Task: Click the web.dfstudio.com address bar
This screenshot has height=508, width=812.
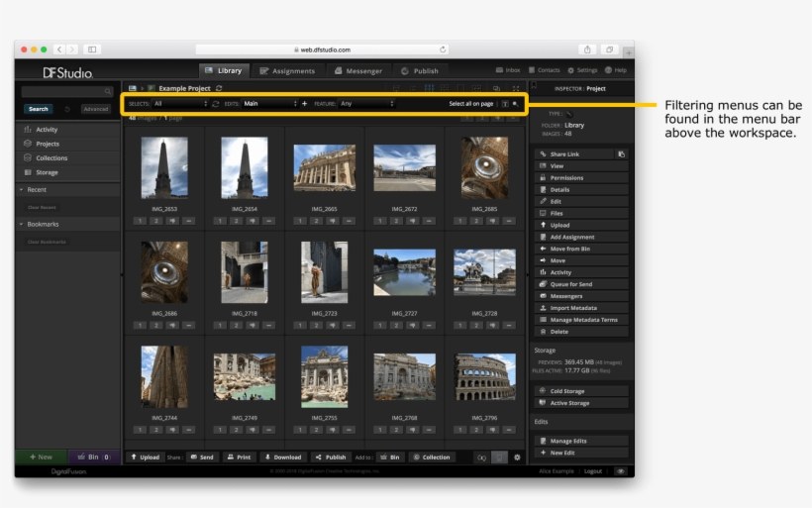Action: pos(322,50)
